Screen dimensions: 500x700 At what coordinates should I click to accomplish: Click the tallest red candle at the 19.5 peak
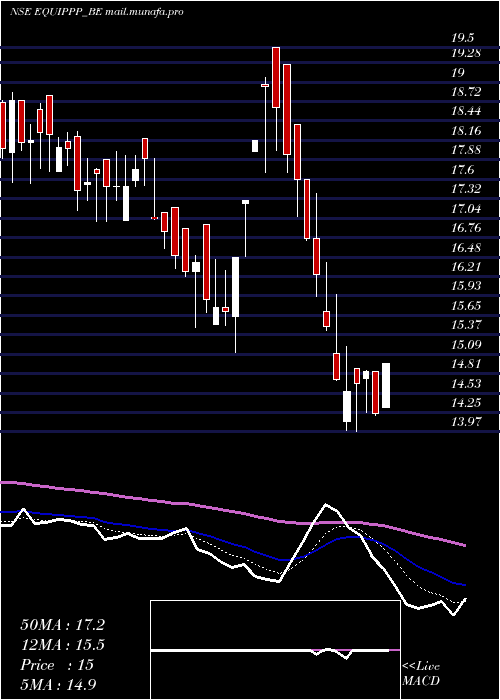coord(276,77)
